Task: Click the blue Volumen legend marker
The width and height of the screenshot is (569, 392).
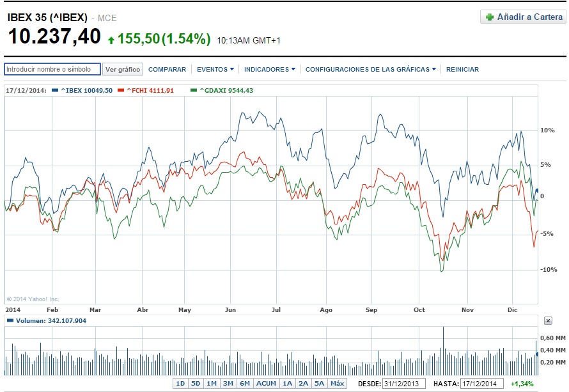Action: click(10, 320)
